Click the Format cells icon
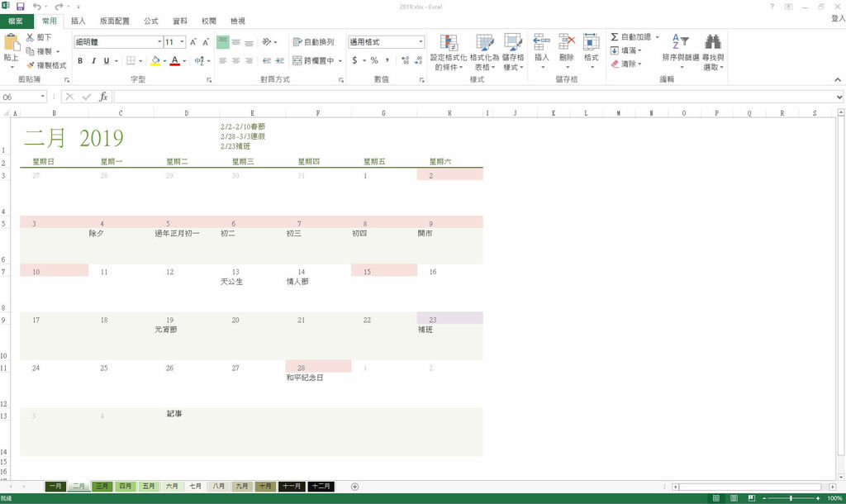The height and width of the screenshot is (504, 846). click(592, 42)
